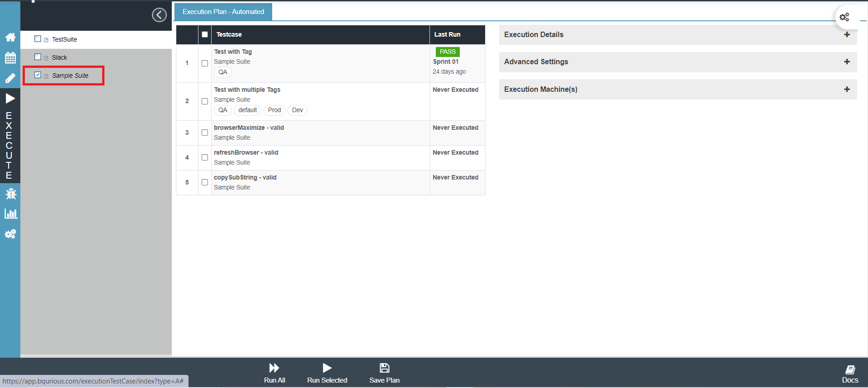Image resolution: width=868 pixels, height=388 pixels.
Task: Open the gears configuration icon top right
Action: [844, 17]
